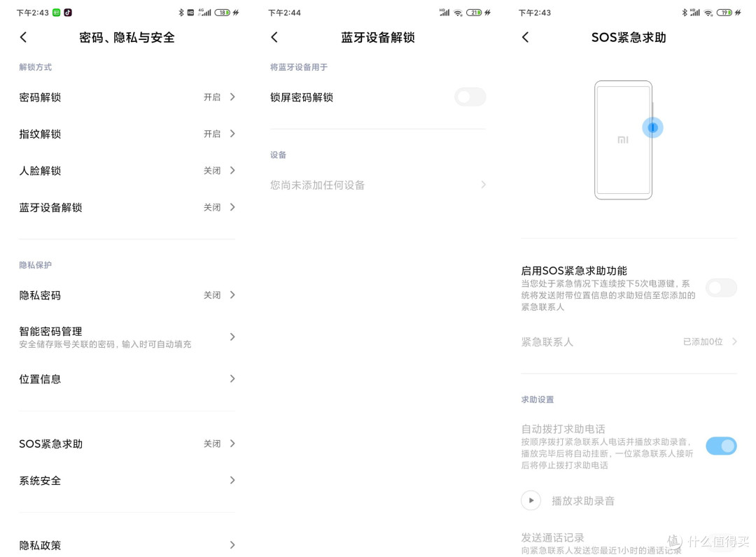Open 指纹解锁 chevron arrow

click(x=232, y=134)
